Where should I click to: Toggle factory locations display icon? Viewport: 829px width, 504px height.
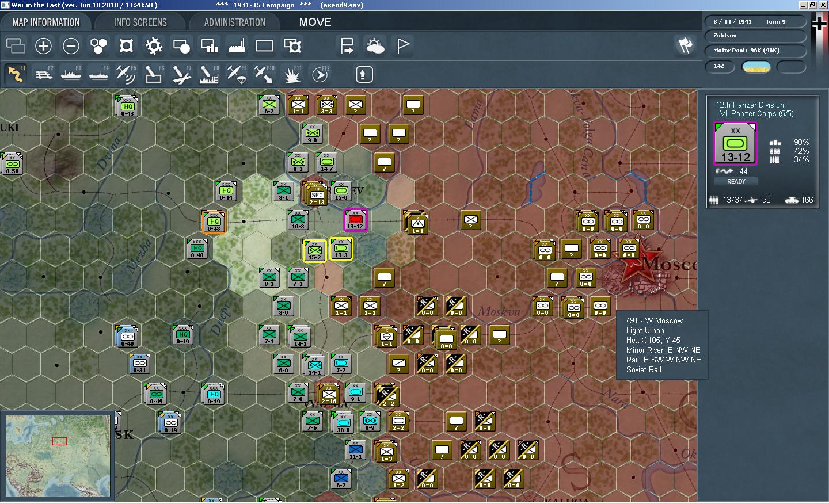(237, 45)
